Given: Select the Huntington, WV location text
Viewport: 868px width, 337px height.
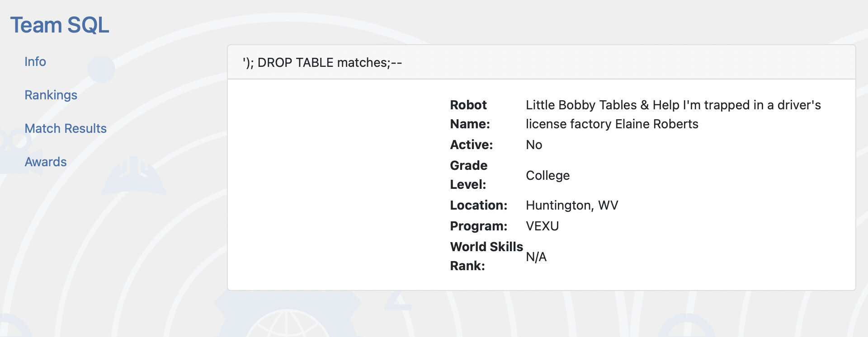Looking at the screenshot, I should click(572, 205).
